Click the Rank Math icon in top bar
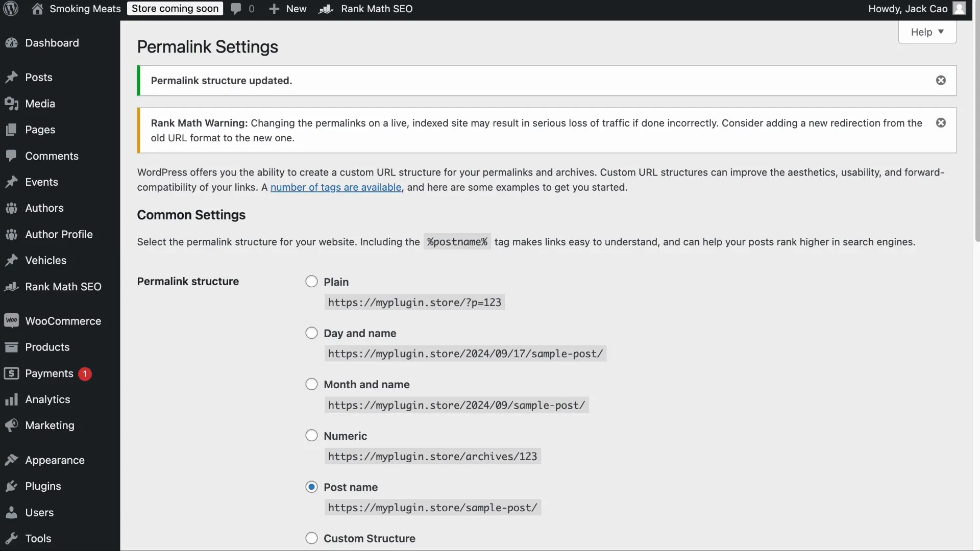Viewport: 980px width, 551px height. (x=326, y=9)
